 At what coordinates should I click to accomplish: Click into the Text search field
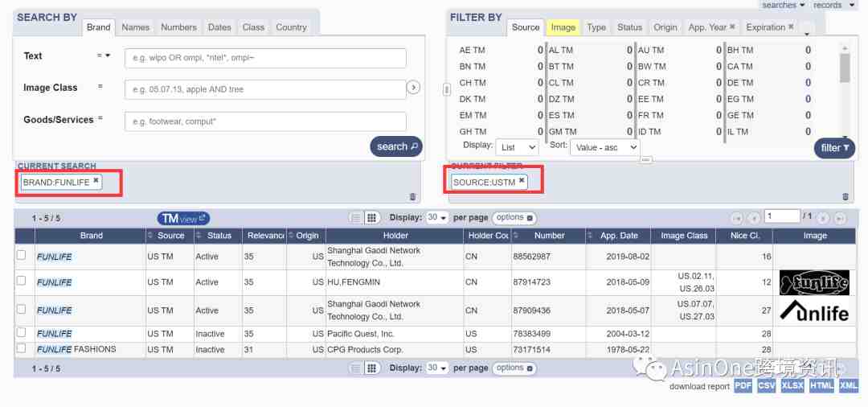(x=265, y=58)
